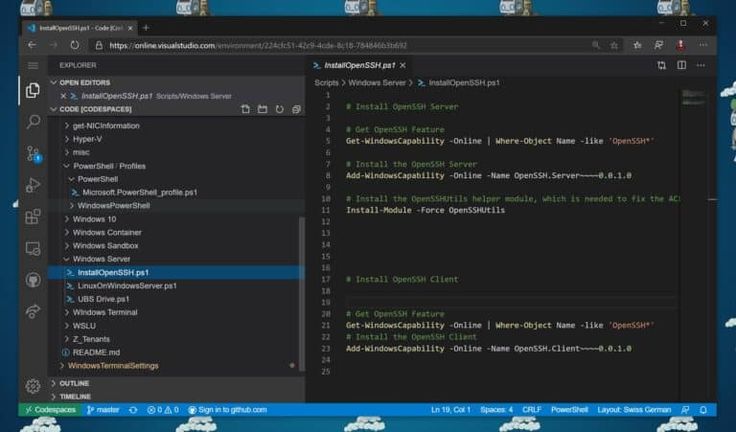Split the editor to the right
This screenshot has height=432, width=736.
coord(681,65)
